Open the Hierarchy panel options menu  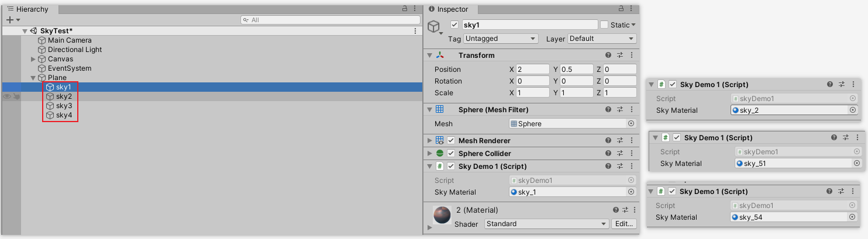tap(415, 9)
